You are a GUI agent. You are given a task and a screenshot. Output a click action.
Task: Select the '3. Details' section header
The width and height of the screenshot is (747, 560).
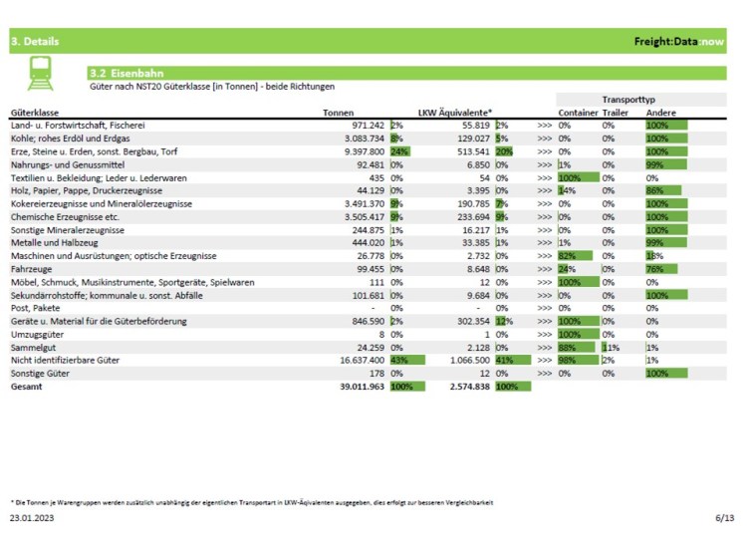coord(35,42)
